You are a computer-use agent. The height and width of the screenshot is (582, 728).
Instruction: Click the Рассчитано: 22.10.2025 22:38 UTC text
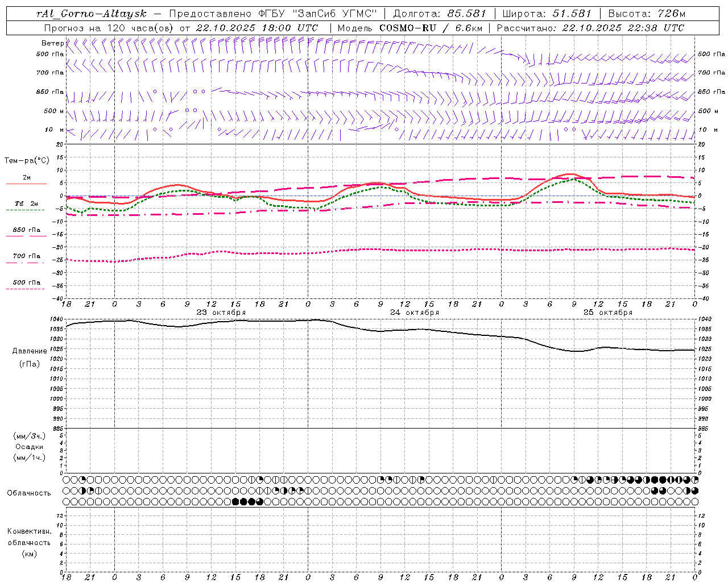(590, 28)
